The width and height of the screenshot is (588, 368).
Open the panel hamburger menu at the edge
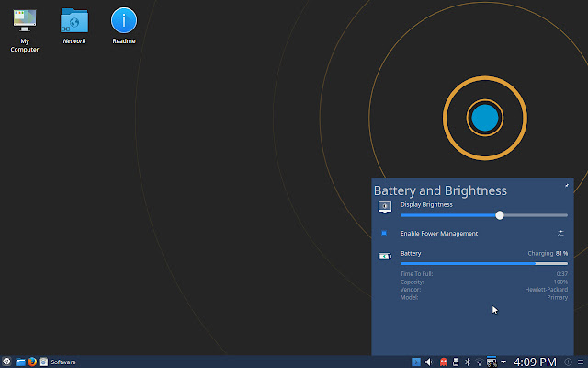tap(581, 362)
